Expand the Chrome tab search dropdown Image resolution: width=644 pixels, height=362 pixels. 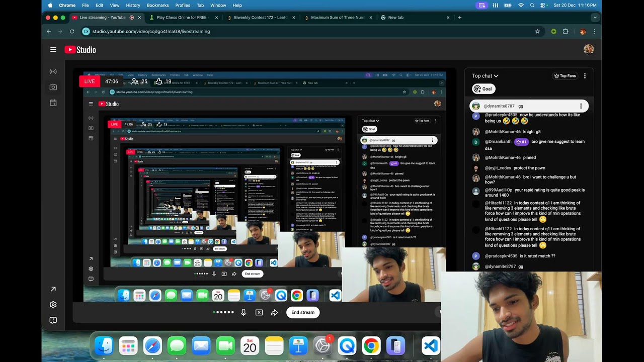[595, 18]
